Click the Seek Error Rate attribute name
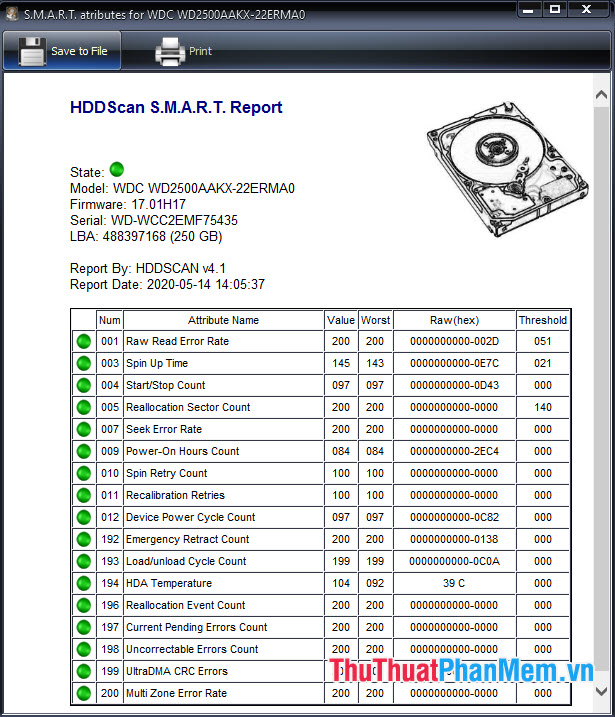The image size is (615, 717). point(164,429)
